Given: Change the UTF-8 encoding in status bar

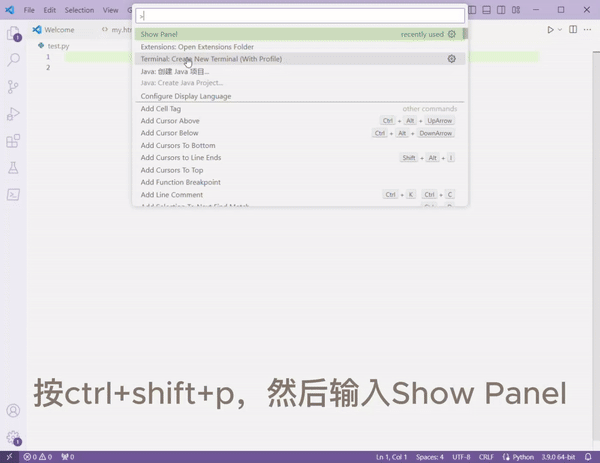Looking at the screenshot, I should point(461,457).
